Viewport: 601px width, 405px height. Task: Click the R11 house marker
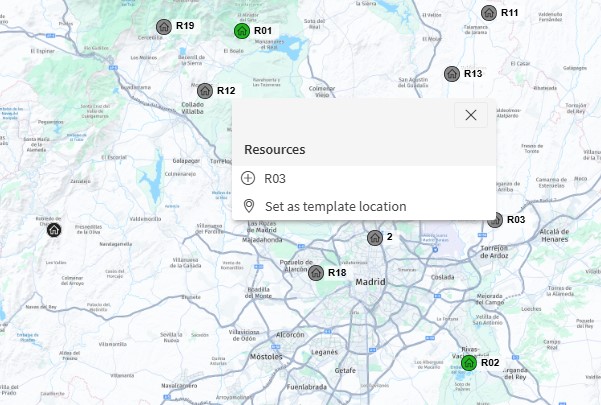489,13
